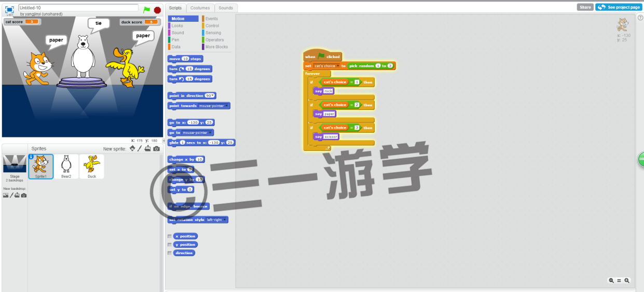
Task: Select the Bear2 sprite thumbnail
Action: (x=66, y=166)
